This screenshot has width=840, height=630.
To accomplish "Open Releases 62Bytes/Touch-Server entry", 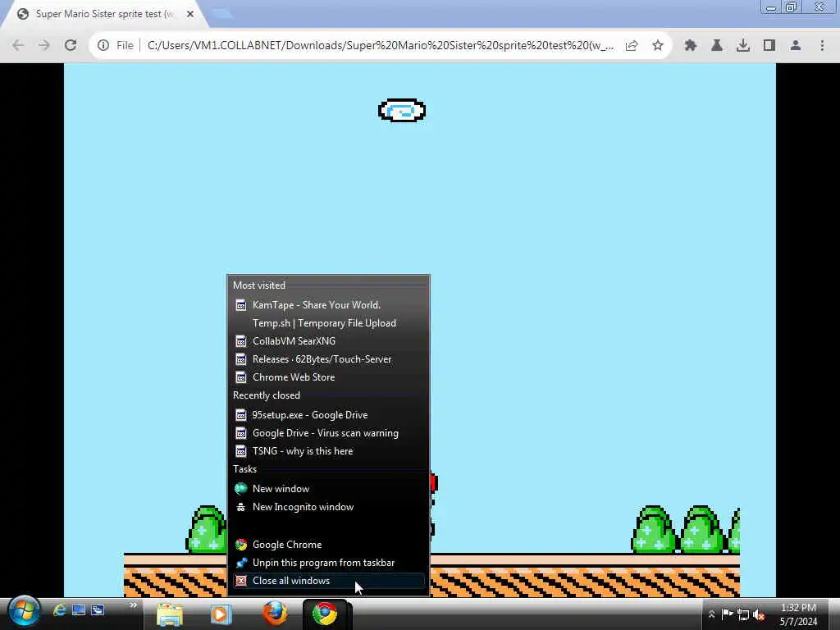I will click(x=328, y=359).
